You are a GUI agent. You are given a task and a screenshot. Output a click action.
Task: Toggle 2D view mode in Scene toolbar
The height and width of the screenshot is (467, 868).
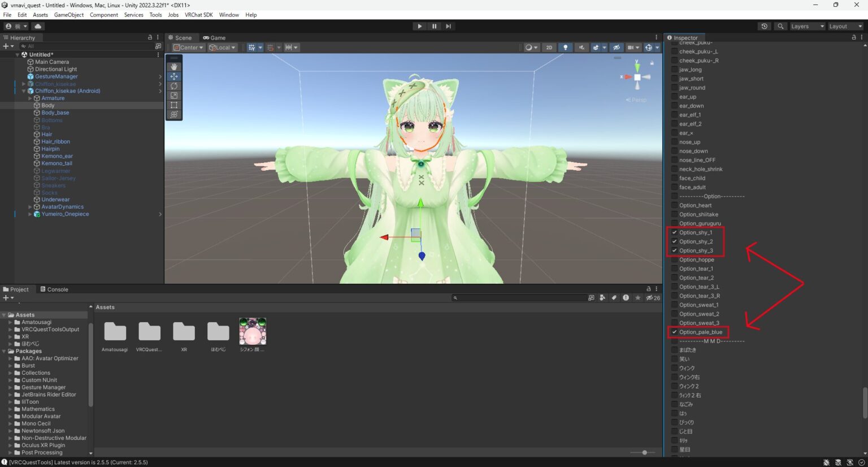[549, 47]
